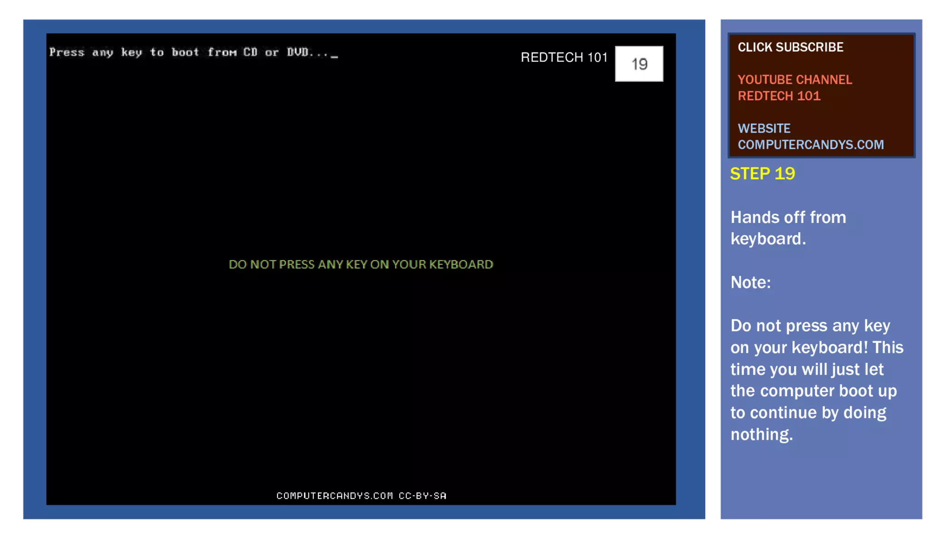944x560 pixels.
Task: Open the COMPUTERCANDYS.COM website link in sidebar
Action: click(810, 145)
